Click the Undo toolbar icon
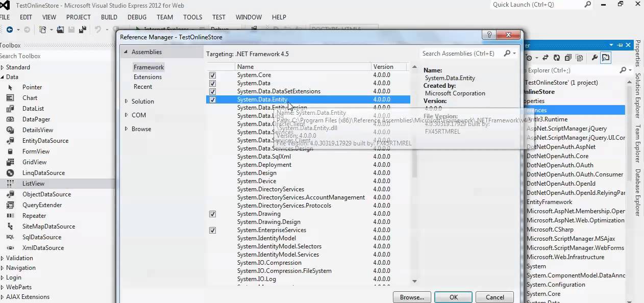The image size is (644, 303). [x=98, y=30]
